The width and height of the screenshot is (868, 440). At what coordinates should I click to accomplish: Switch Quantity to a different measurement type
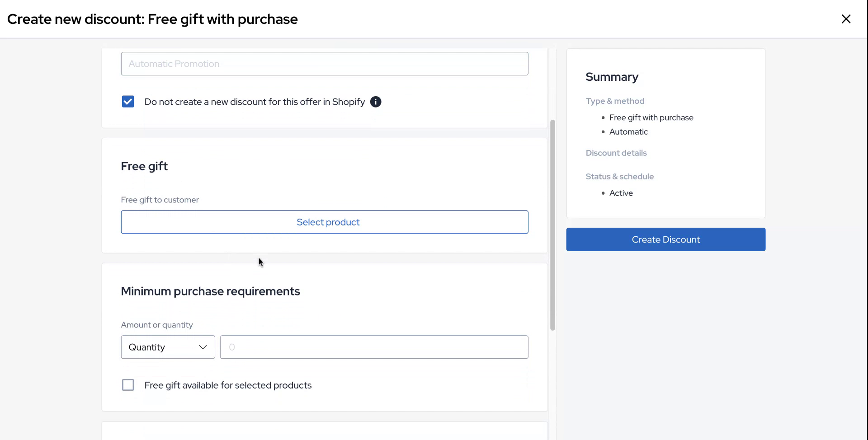click(167, 347)
